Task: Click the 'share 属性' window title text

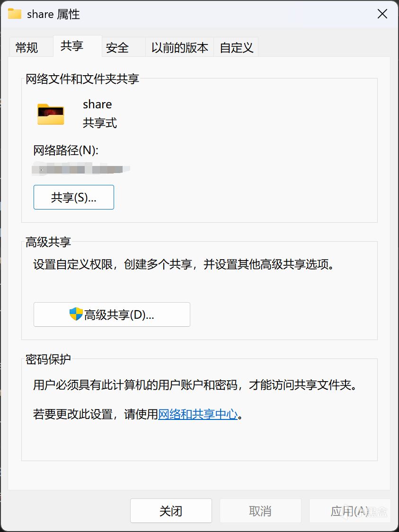Action: 53,14
